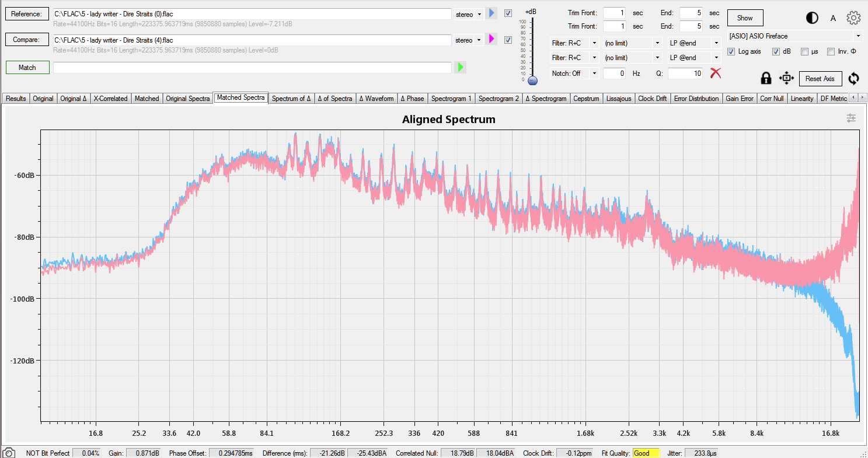Screen dimensions: 868x458
Task: Click the Difference -21.26dB value
Action: click(x=328, y=453)
